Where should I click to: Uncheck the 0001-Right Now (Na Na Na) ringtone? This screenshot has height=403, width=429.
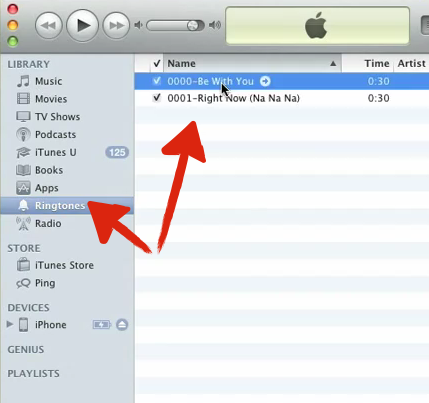coord(157,98)
